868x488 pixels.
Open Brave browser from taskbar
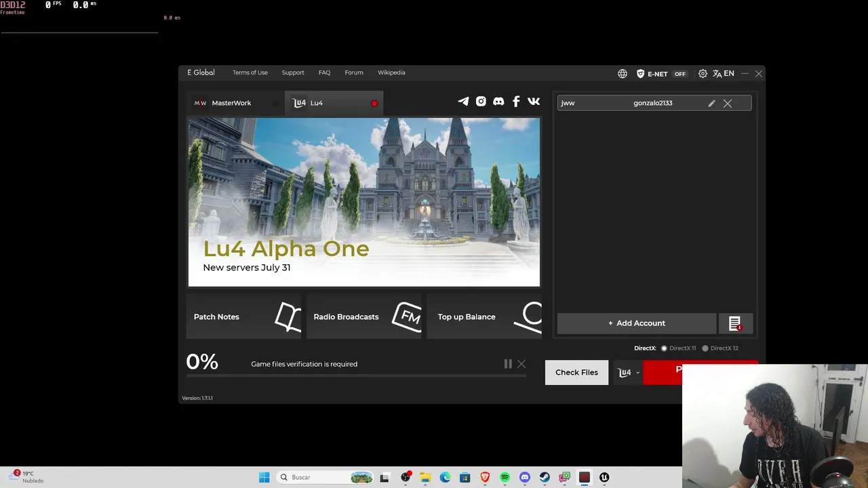point(485,477)
